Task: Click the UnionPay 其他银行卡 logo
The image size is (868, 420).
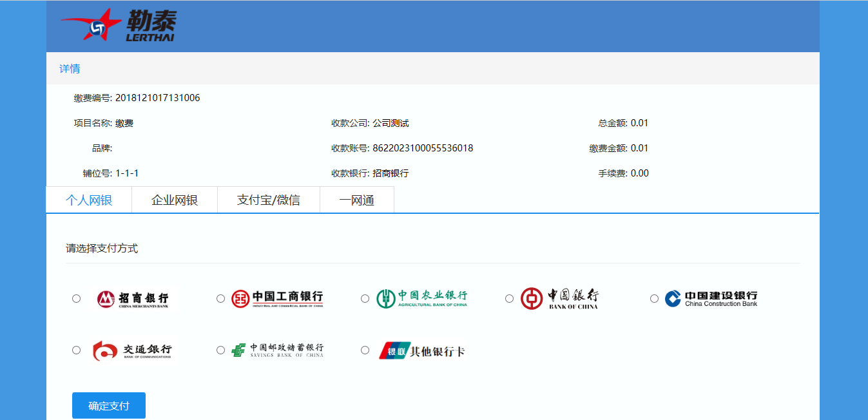Action: click(421, 350)
